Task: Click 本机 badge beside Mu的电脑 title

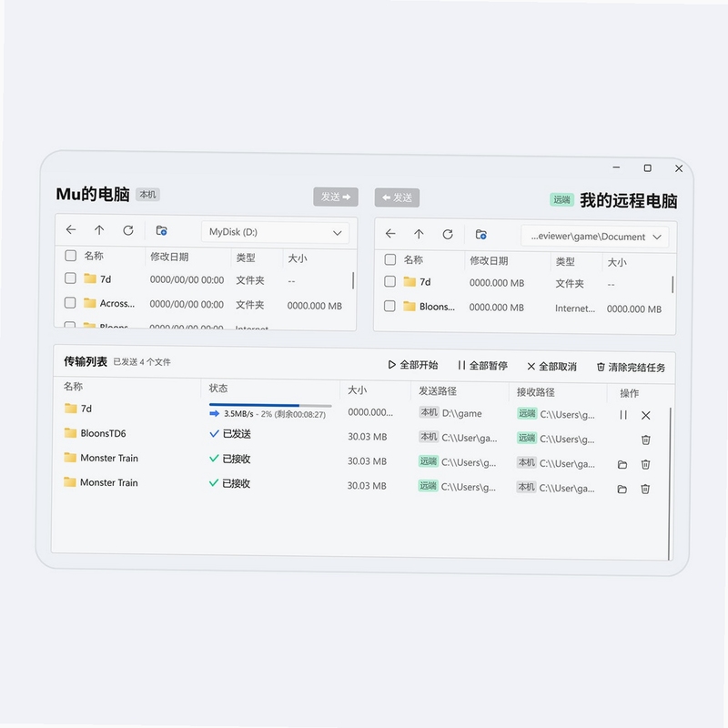Action: pos(147,195)
